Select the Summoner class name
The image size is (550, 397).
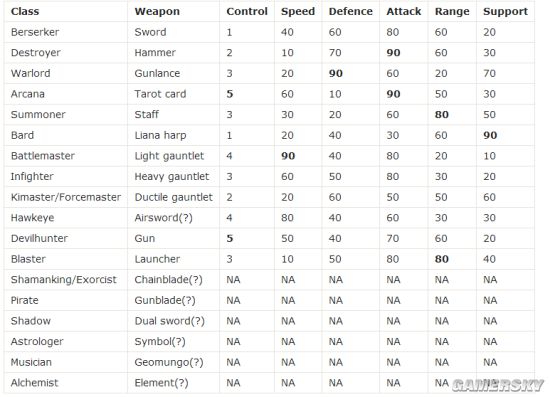(x=38, y=115)
